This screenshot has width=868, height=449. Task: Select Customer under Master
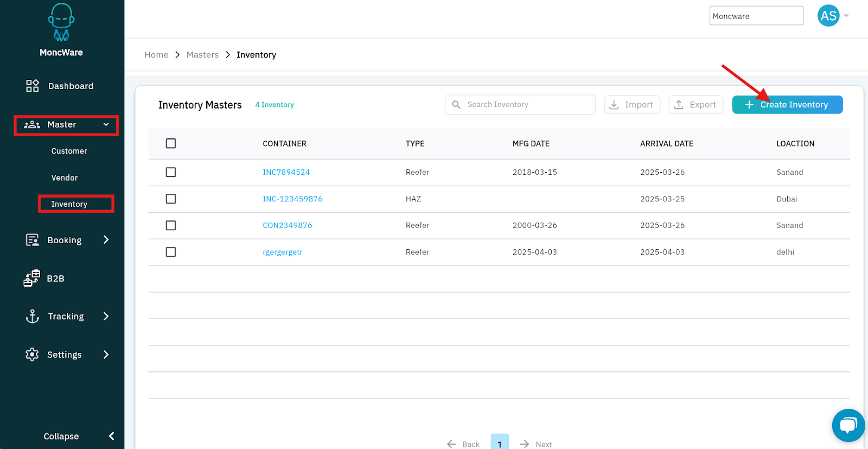click(69, 151)
